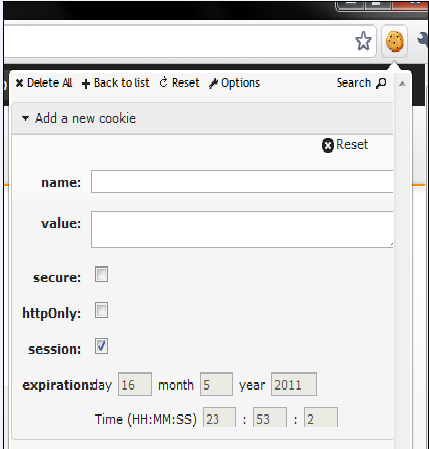Image resolution: width=429 pixels, height=449 pixels.
Task: Uncheck the session checkbox
Action: (101, 346)
